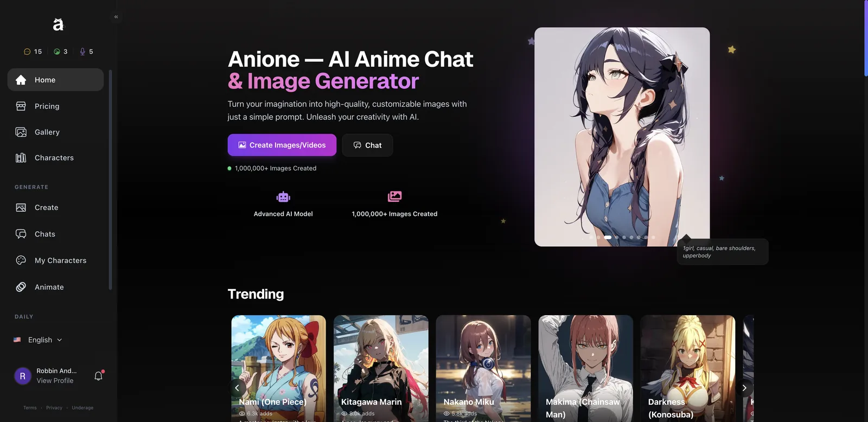The width and height of the screenshot is (868, 422).
Task: Click the Create image icon in sidebar
Action: [x=21, y=208]
